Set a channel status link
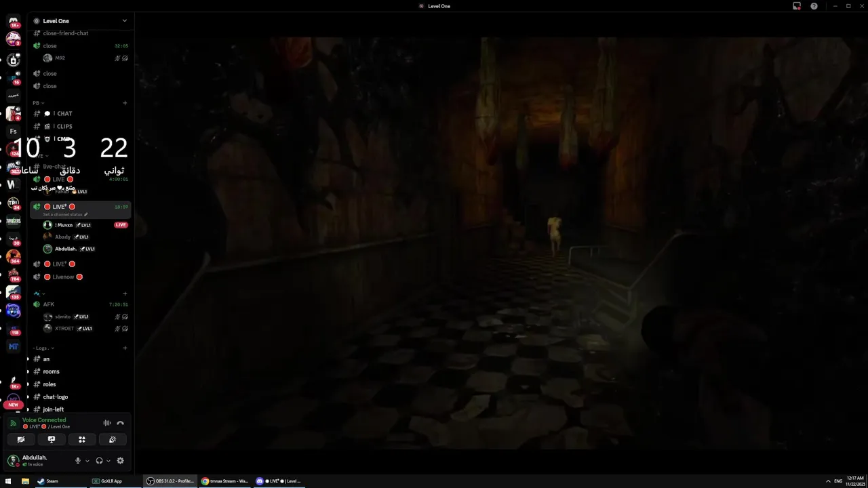The width and height of the screenshot is (868, 488). [x=65, y=214]
